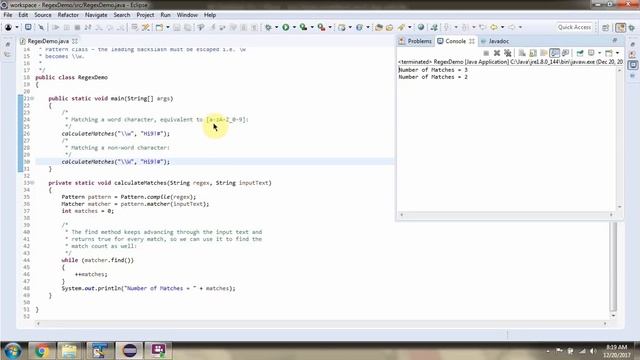The width and height of the screenshot is (640, 360).
Task: Open the Back history dropdown
Action: 502,27
